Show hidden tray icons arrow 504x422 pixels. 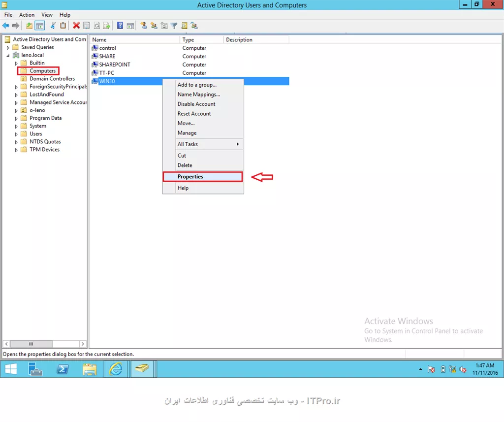coord(420,369)
